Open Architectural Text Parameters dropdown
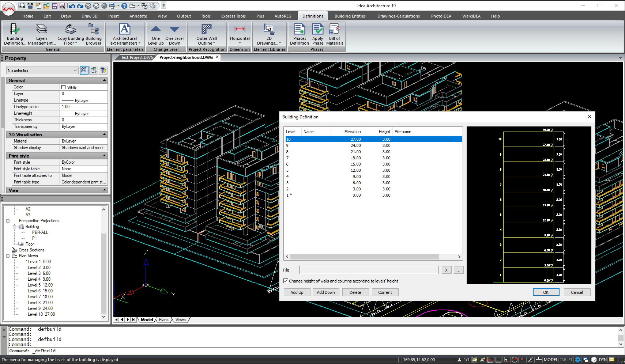625x364 pixels. tap(125, 34)
